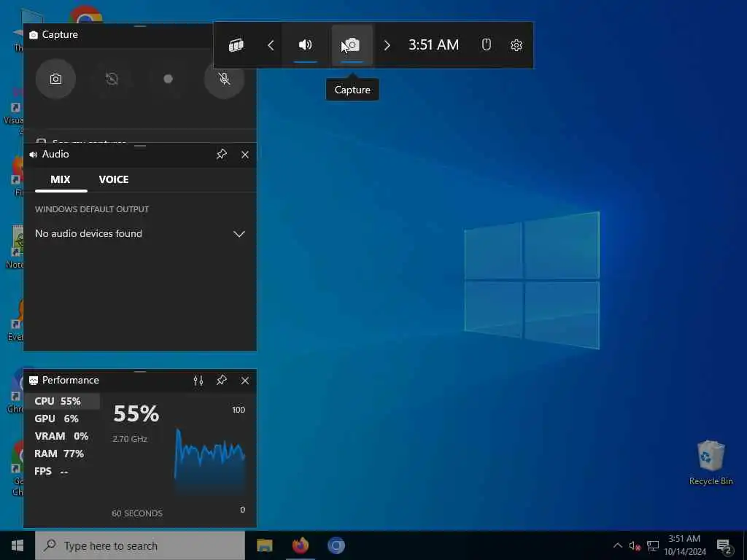This screenshot has height=560, width=747.
Task: Select the VRAM 0% metric
Action: coord(63,436)
